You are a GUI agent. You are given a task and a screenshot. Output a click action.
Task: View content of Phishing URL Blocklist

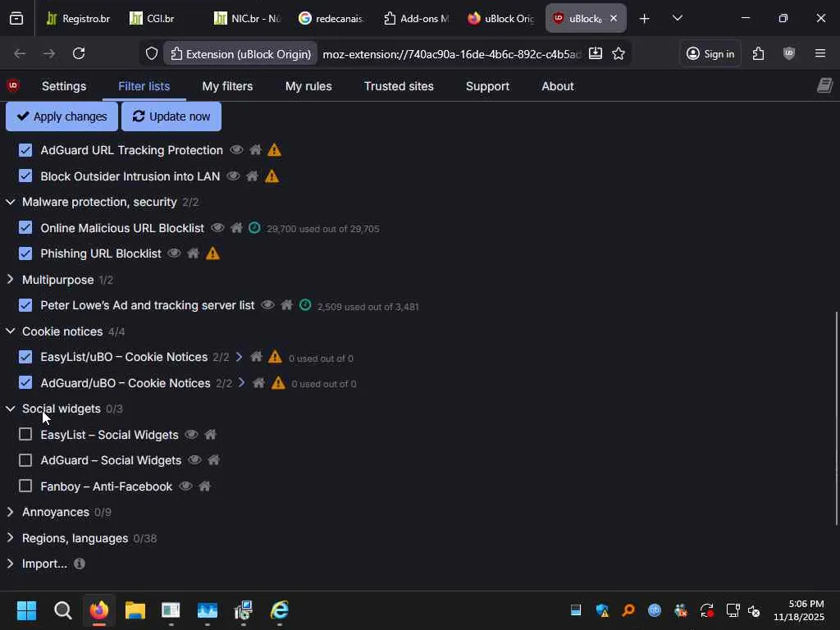(x=174, y=253)
